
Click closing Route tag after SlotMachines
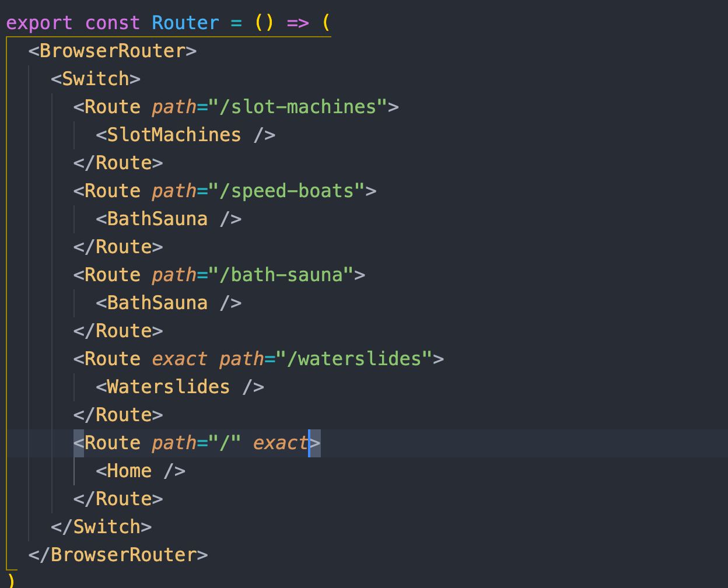pos(118,163)
